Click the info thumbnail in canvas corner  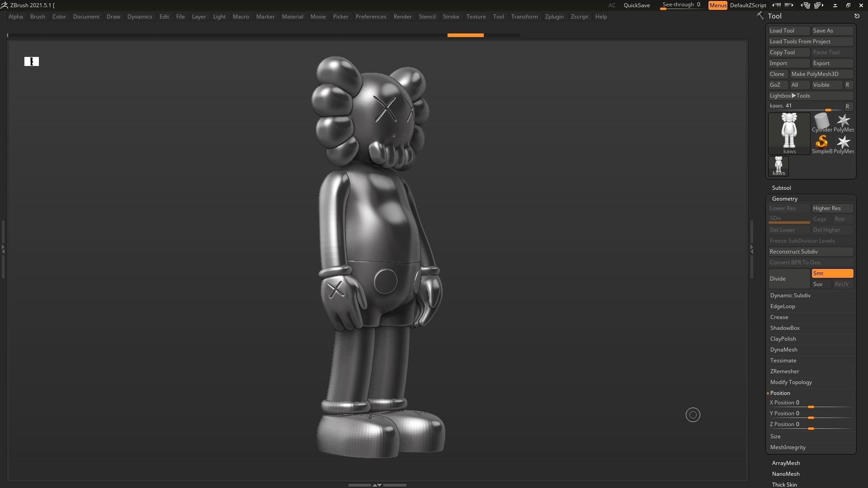click(32, 61)
